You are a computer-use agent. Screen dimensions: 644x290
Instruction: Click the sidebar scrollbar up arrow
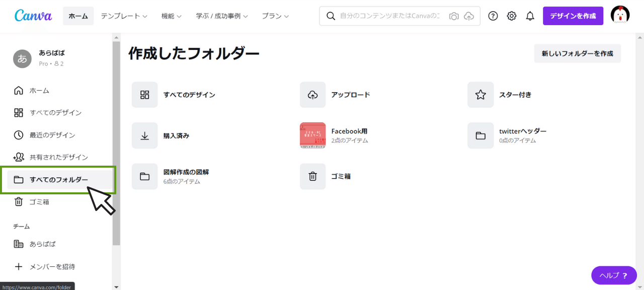(116, 38)
